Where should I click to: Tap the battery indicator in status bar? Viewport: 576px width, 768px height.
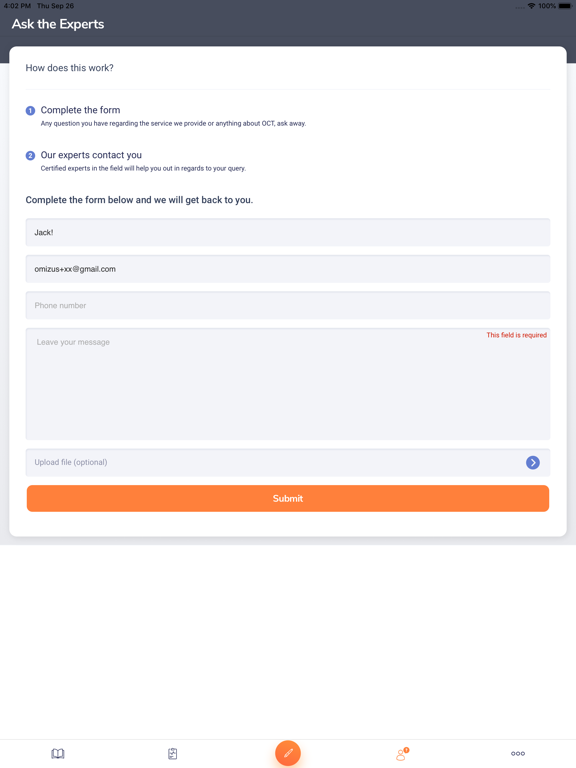pyautogui.click(x=565, y=6)
